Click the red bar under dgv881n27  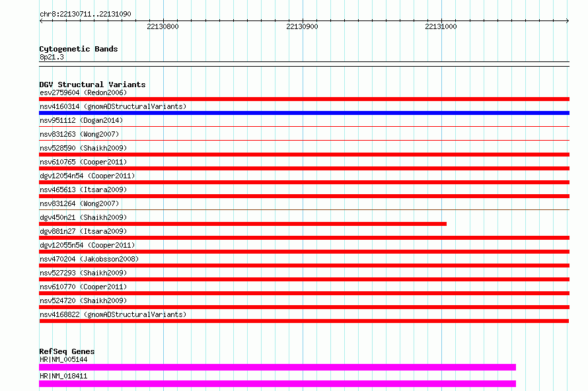click(304, 238)
